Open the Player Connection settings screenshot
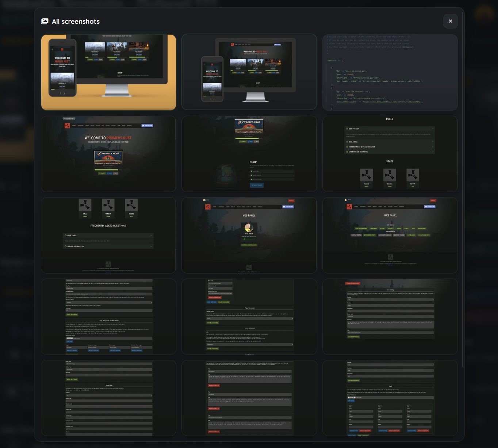The width and height of the screenshot is (498, 448). pos(249,317)
